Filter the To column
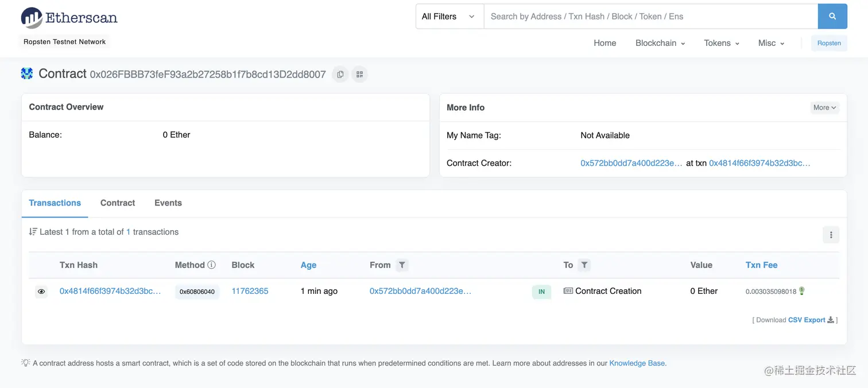Screen dimensions: 868x388 584,265
